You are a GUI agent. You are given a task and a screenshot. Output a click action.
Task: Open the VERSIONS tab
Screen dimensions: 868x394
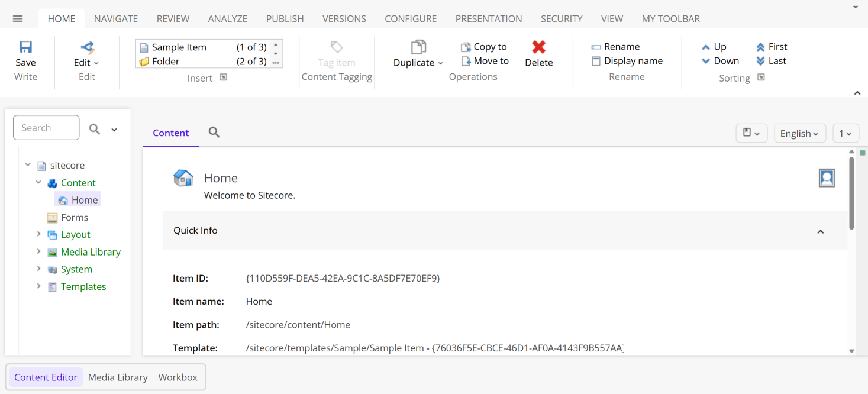344,19
